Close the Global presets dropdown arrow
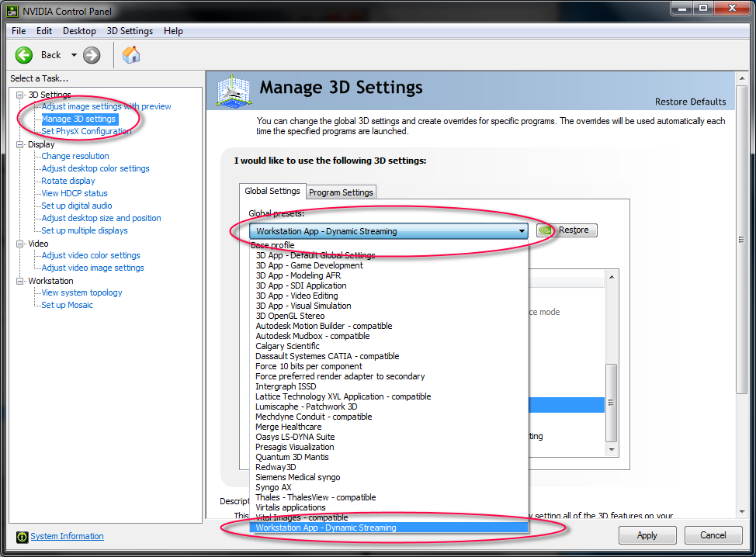The image size is (756, 557). [522, 231]
